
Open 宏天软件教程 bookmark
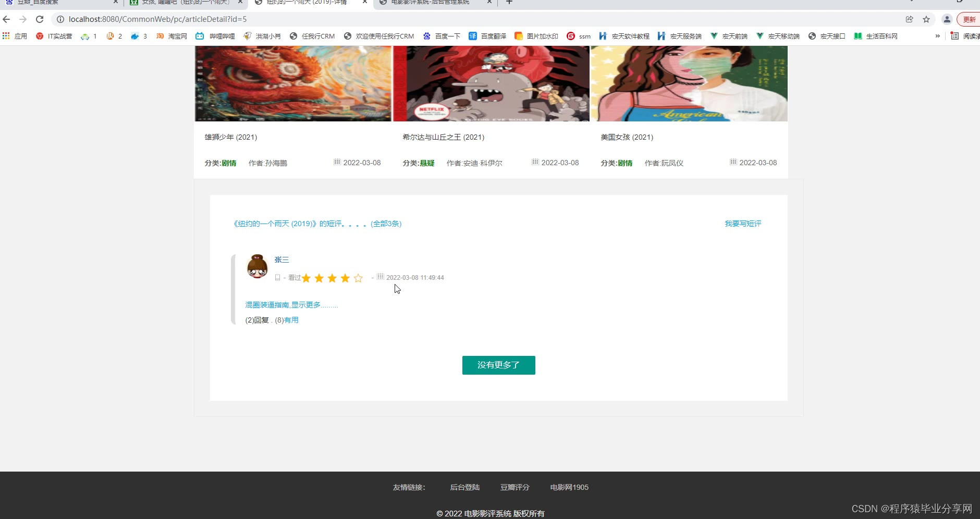(624, 36)
